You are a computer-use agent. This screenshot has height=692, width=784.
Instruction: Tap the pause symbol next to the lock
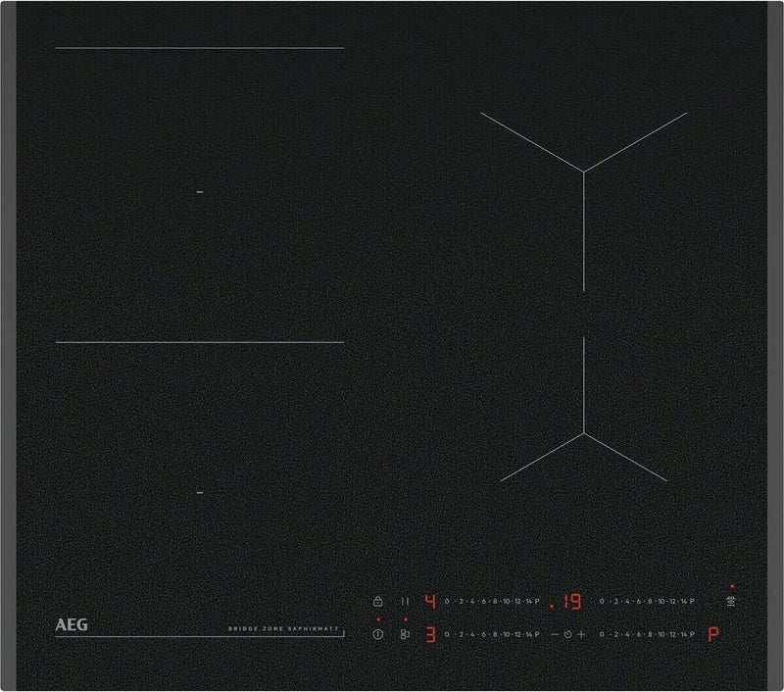click(x=403, y=601)
